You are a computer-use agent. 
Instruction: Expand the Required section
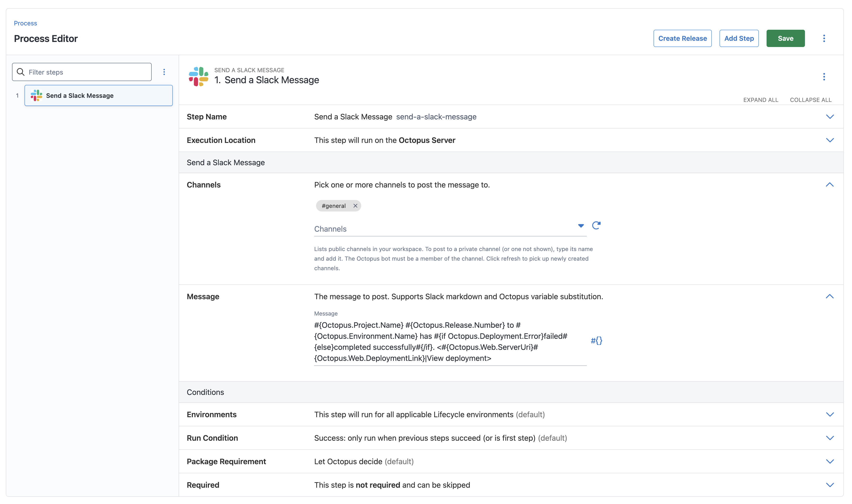pos(830,485)
